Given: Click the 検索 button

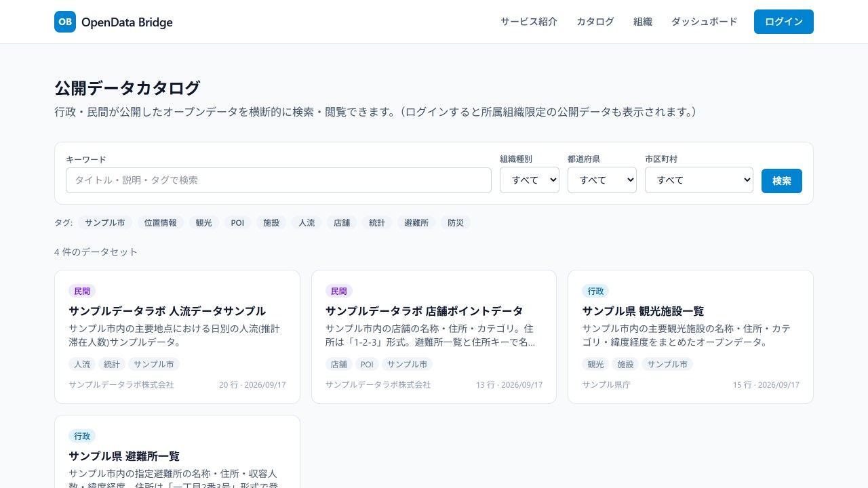Looking at the screenshot, I should click(782, 181).
